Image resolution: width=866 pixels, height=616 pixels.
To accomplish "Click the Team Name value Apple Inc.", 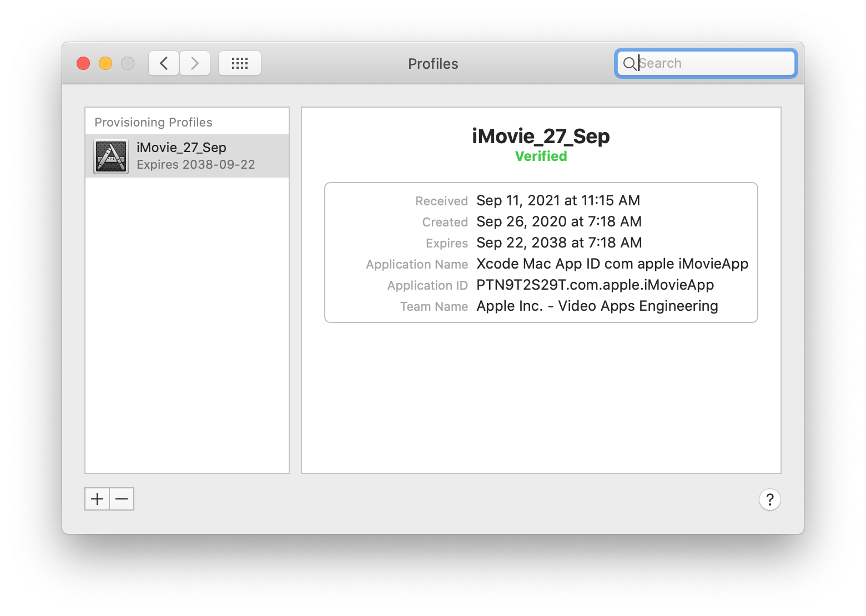I will tap(597, 306).
